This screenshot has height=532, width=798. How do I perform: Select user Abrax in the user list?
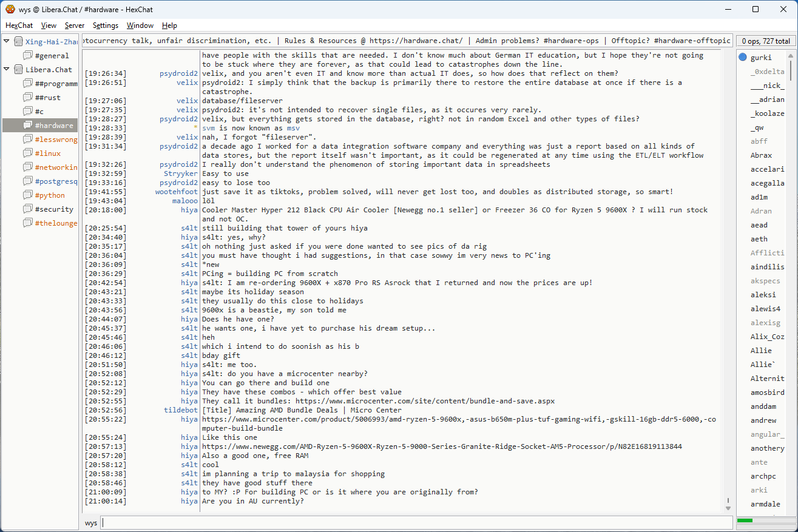click(x=761, y=155)
